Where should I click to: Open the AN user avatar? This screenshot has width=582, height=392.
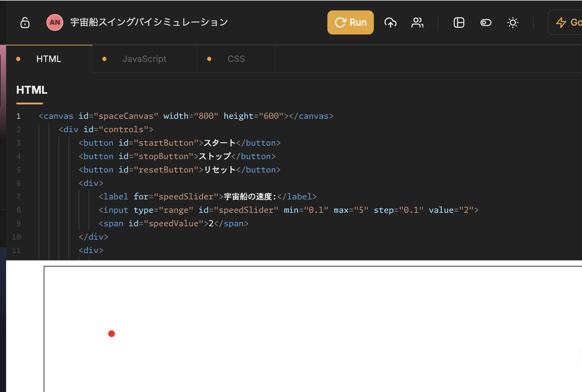pyautogui.click(x=55, y=23)
